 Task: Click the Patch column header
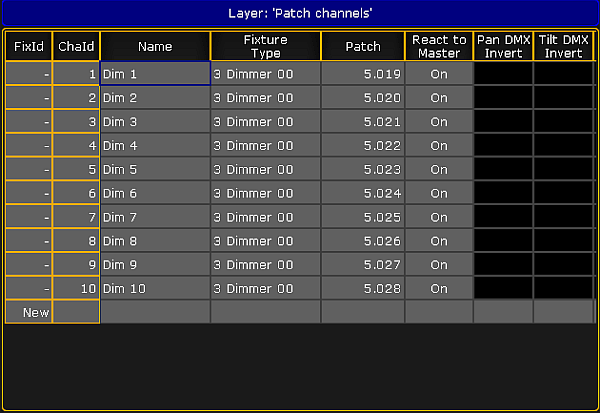[x=363, y=46]
